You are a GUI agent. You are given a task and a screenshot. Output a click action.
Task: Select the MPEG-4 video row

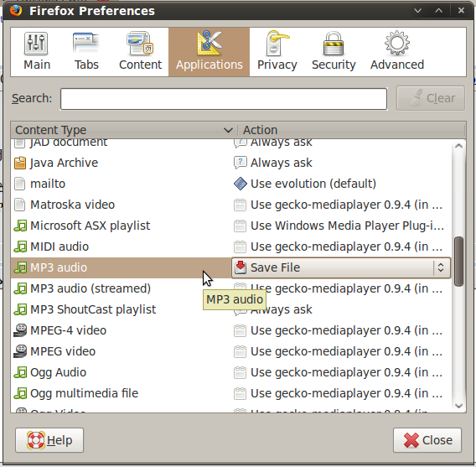pos(231,330)
